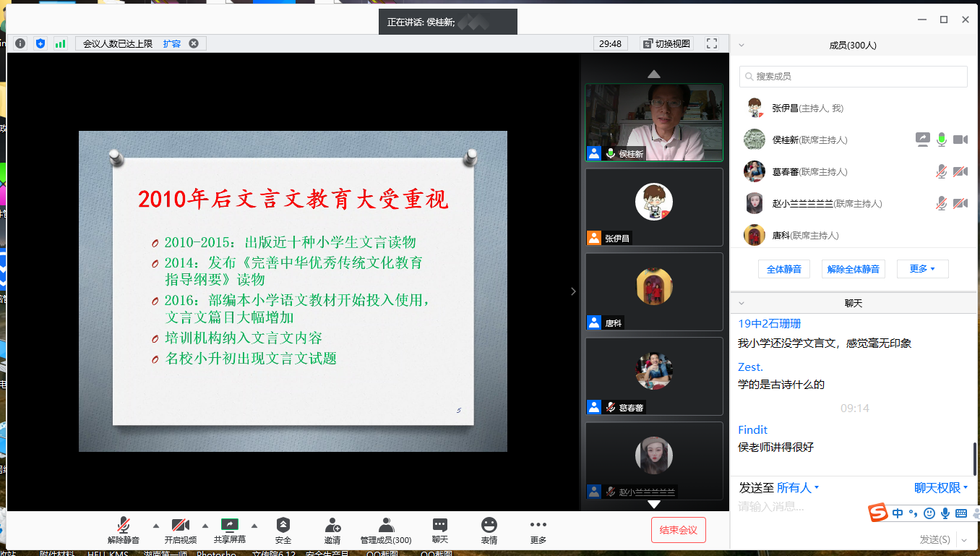Click the chat panel vertical scrollbar

976,458
